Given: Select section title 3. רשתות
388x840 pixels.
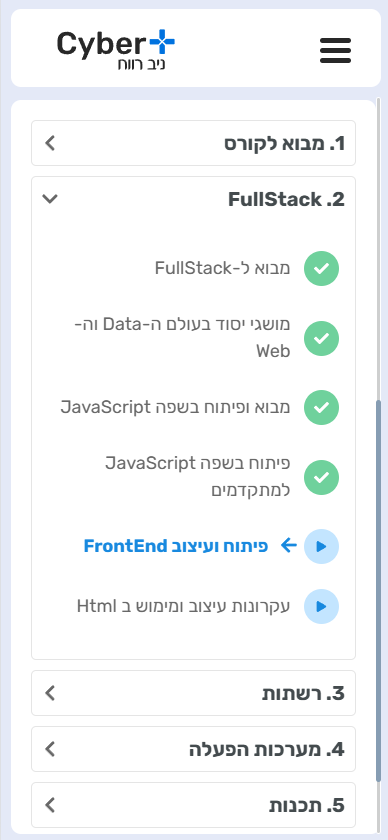Looking at the screenshot, I should pyautogui.click(x=303, y=693).
